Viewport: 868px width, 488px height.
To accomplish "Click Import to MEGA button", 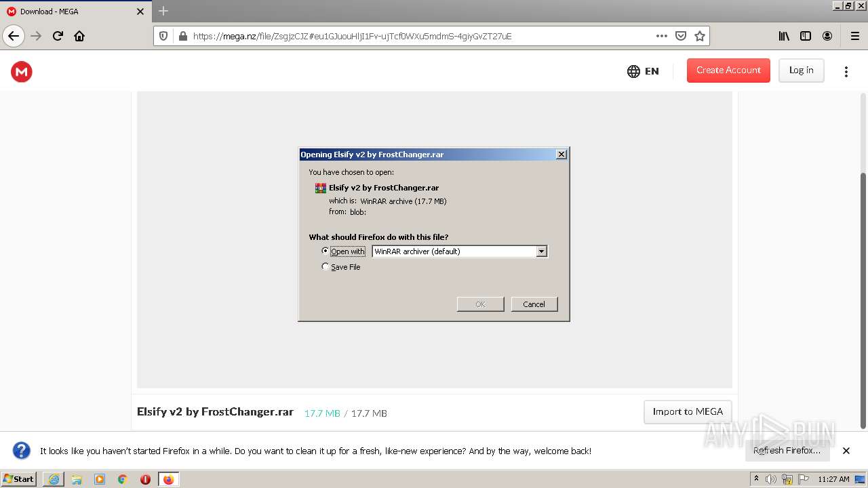I will pos(688,411).
